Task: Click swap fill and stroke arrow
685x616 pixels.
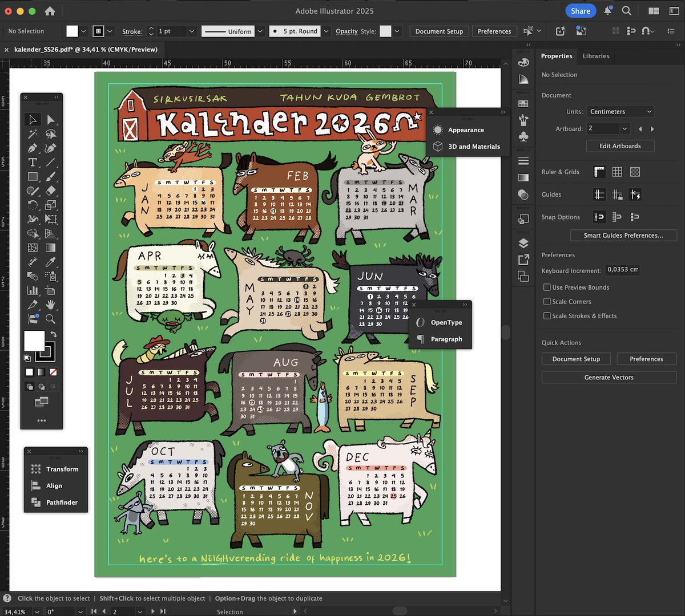Action: (54, 334)
